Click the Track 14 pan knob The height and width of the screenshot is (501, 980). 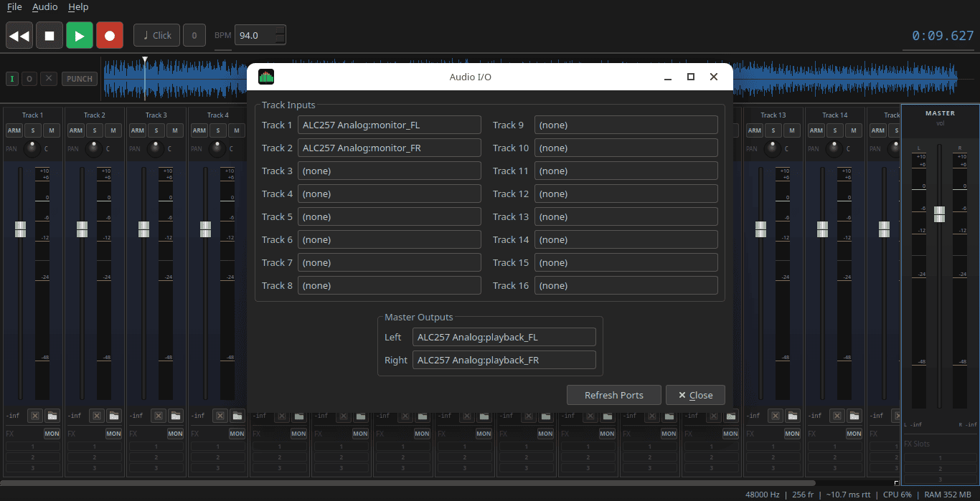tap(834, 149)
